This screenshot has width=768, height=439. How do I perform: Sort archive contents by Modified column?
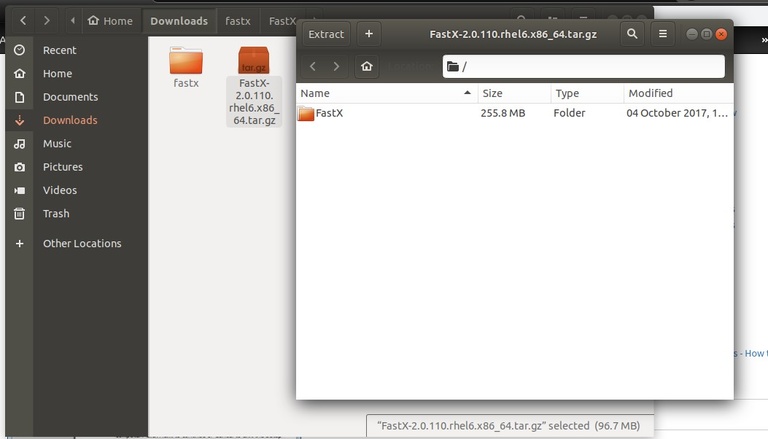tap(677, 93)
